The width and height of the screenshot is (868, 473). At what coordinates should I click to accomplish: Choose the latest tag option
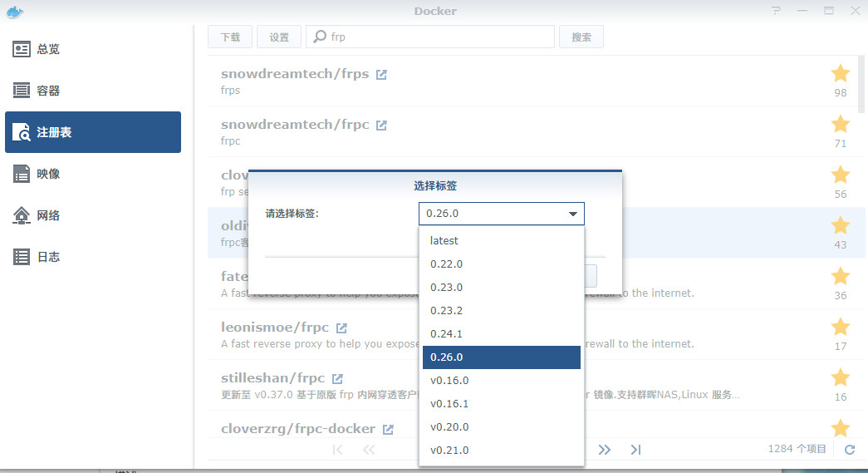coord(502,241)
